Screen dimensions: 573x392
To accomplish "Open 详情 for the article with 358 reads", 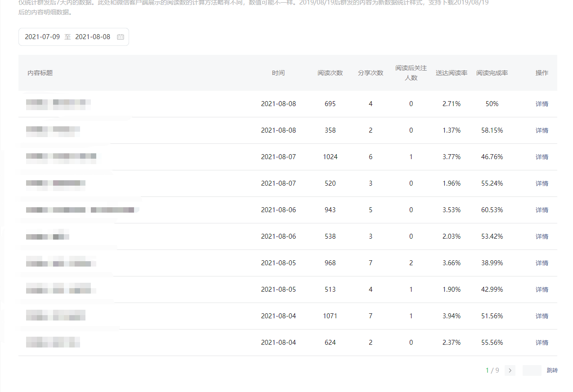I will (x=542, y=130).
